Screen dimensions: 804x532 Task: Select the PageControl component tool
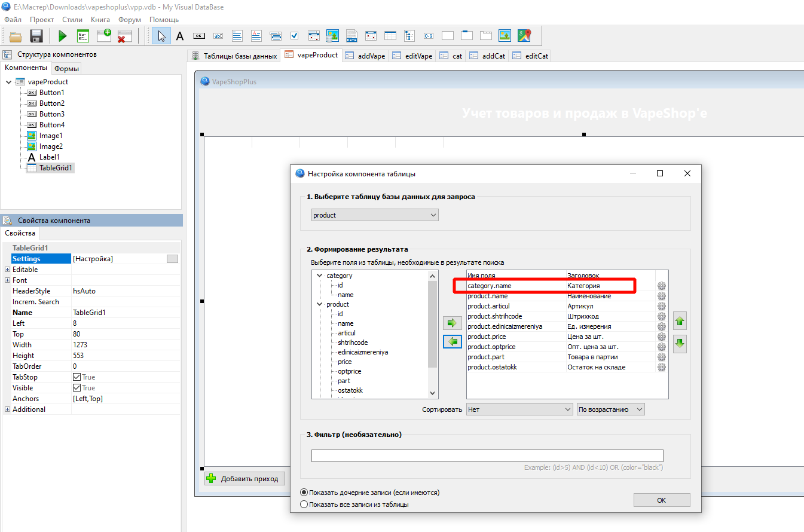(x=486, y=36)
